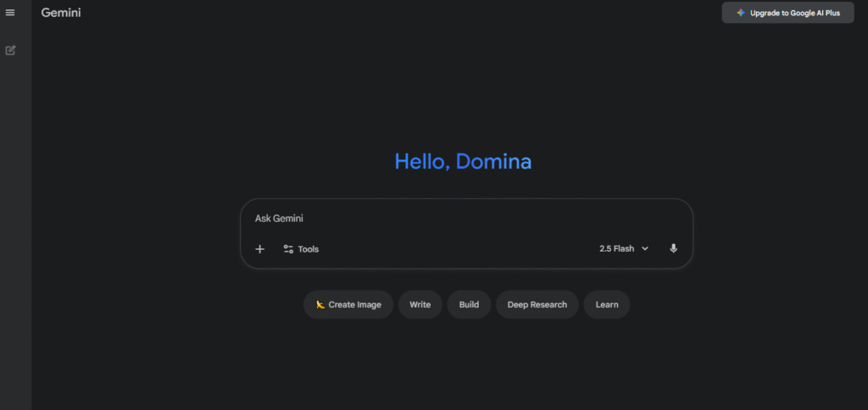Click the microphone icon for voice input
Image resolution: width=868 pixels, height=410 pixels.
click(673, 249)
